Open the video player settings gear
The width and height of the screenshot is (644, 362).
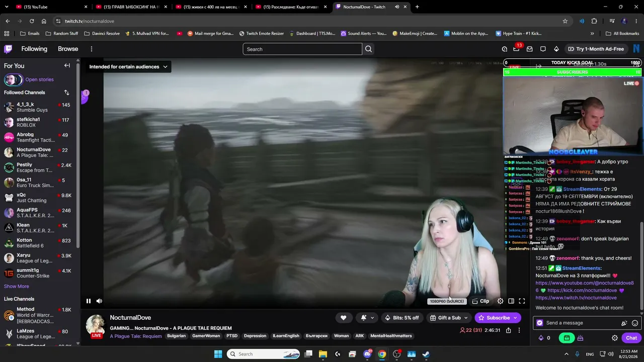pyautogui.click(x=500, y=301)
